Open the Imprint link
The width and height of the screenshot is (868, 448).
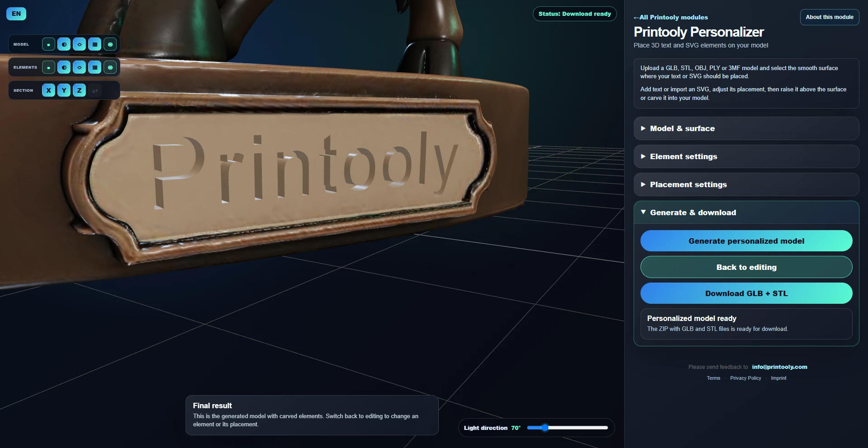coord(778,378)
